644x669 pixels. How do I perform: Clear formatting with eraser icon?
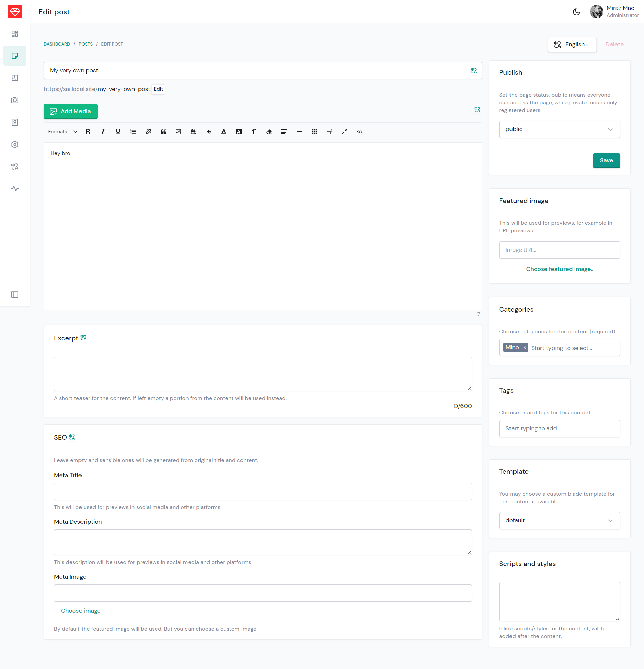click(x=269, y=132)
